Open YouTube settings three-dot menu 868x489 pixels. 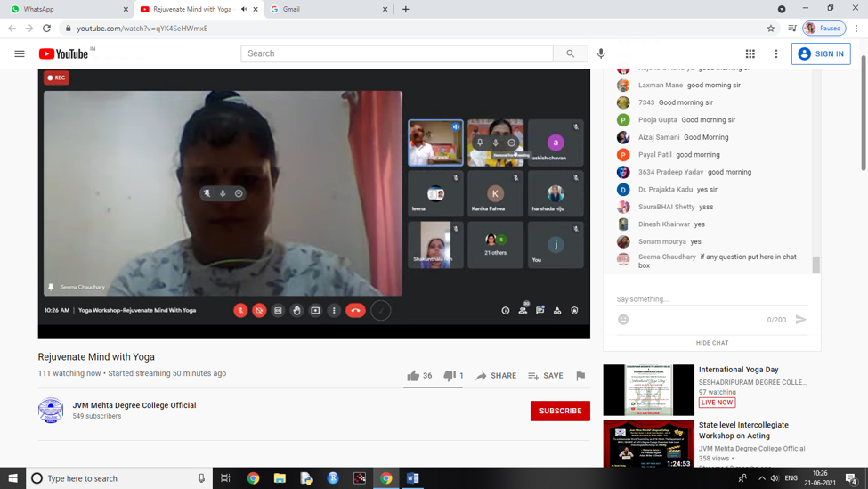pos(776,53)
